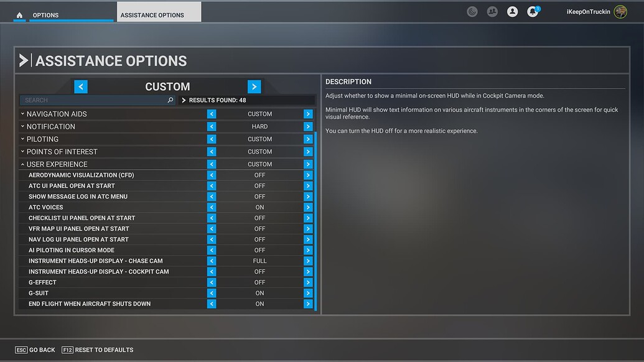Screen dimensions: 644x362
Task: Select the spiral activity icon in the top bar
Action: (472, 11)
